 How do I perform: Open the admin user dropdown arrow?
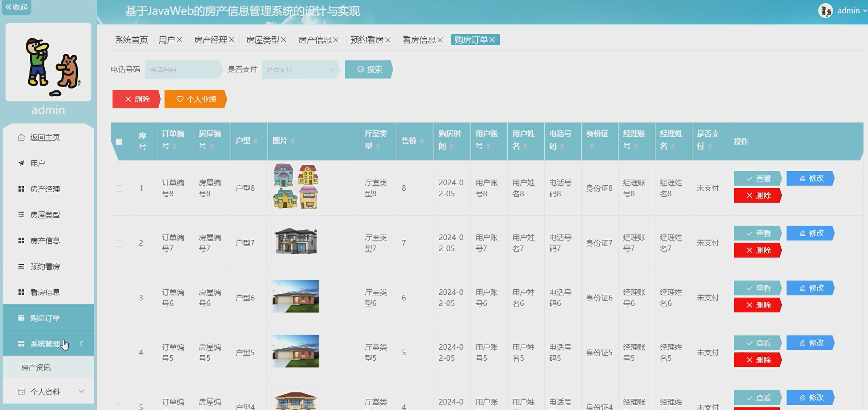click(x=865, y=11)
